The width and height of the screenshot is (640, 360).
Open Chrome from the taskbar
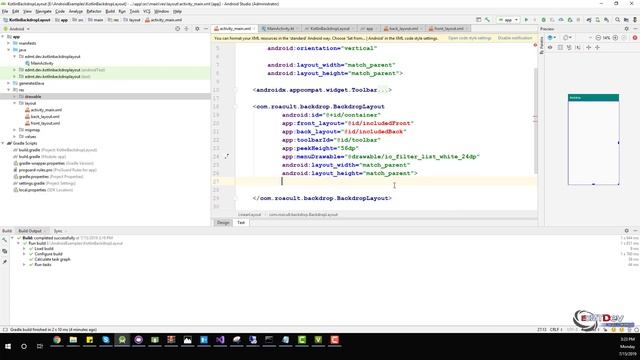pos(57,340)
